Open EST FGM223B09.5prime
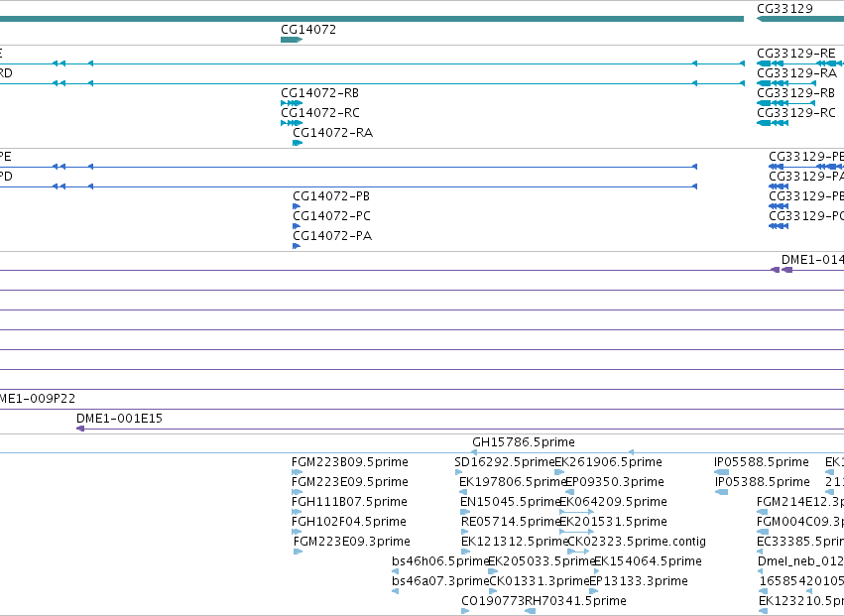 [x=350, y=462]
